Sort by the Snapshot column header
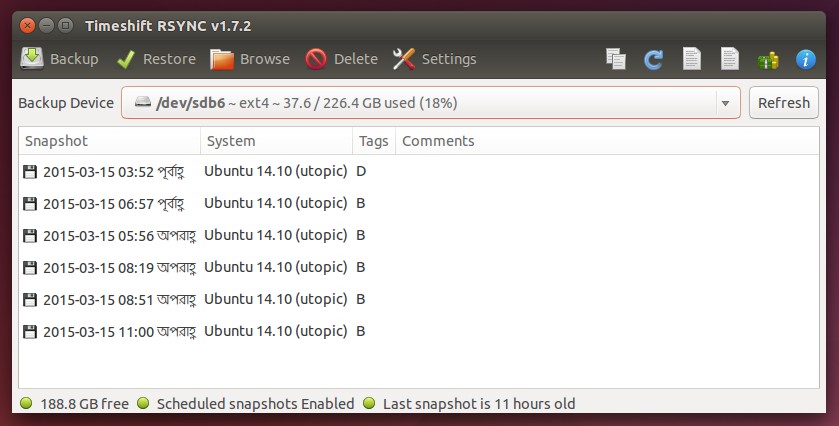This screenshot has height=426, width=839. click(x=109, y=141)
